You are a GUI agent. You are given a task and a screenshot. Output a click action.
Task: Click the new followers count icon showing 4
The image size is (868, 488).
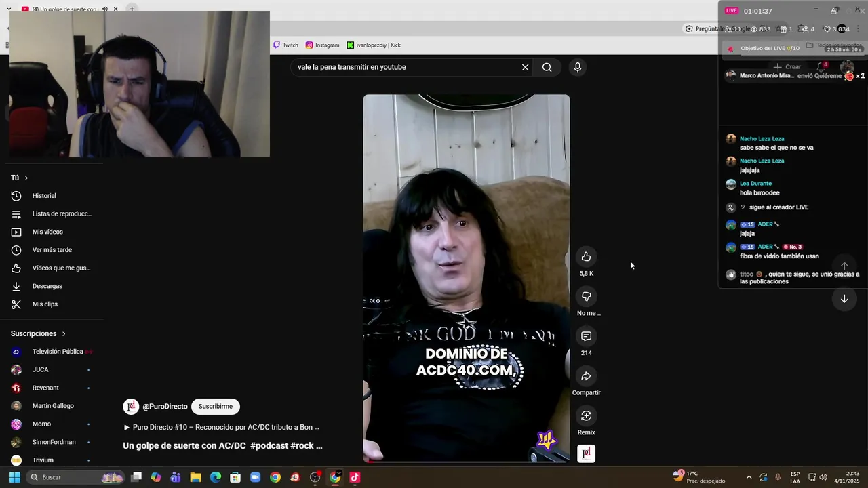(x=808, y=29)
